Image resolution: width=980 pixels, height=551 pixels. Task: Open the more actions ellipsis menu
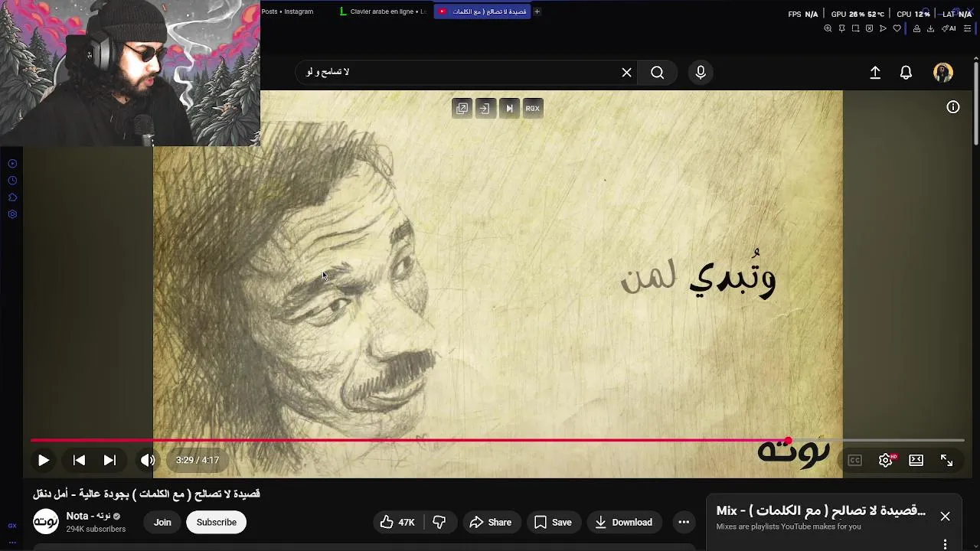pos(684,522)
